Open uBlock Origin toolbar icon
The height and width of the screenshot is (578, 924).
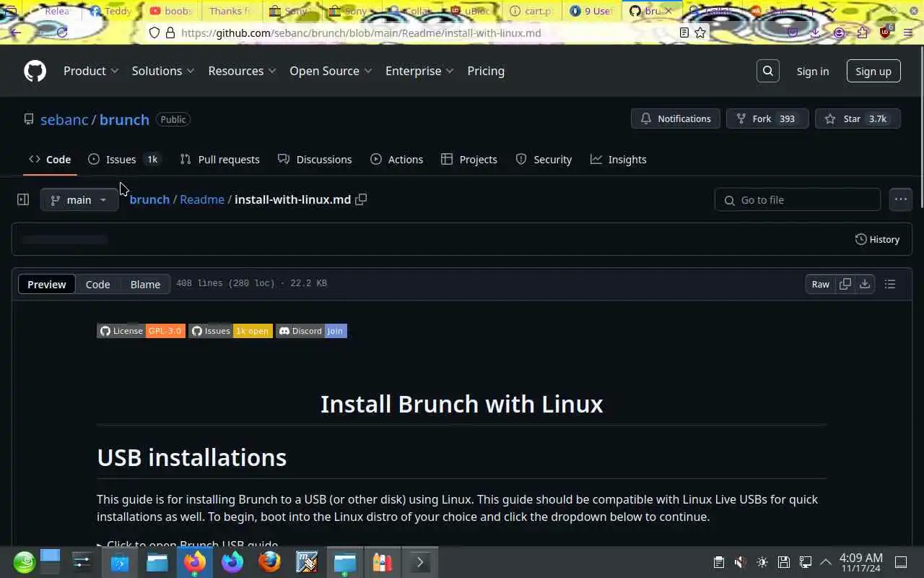coord(886,33)
